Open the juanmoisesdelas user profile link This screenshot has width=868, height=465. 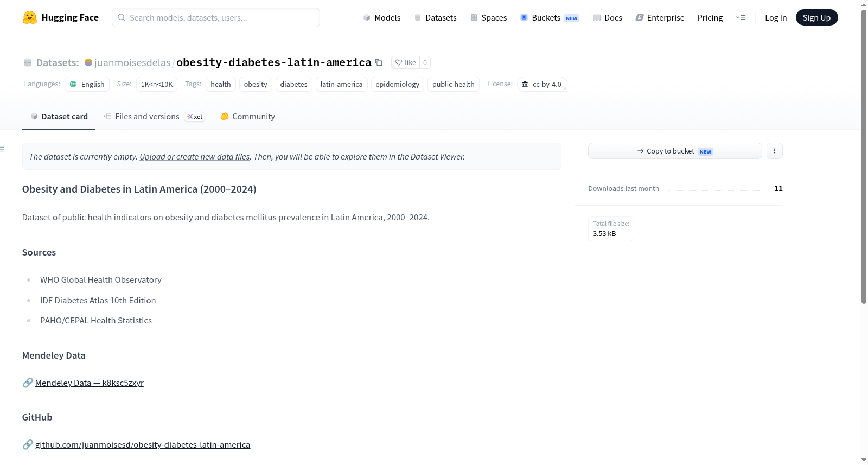point(132,62)
